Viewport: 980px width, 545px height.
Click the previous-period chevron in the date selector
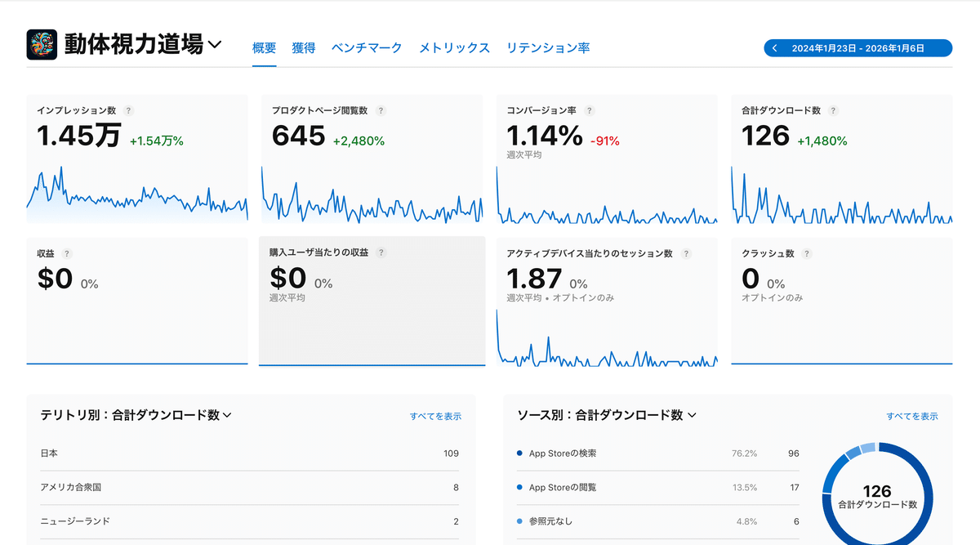tap(773, 47)
